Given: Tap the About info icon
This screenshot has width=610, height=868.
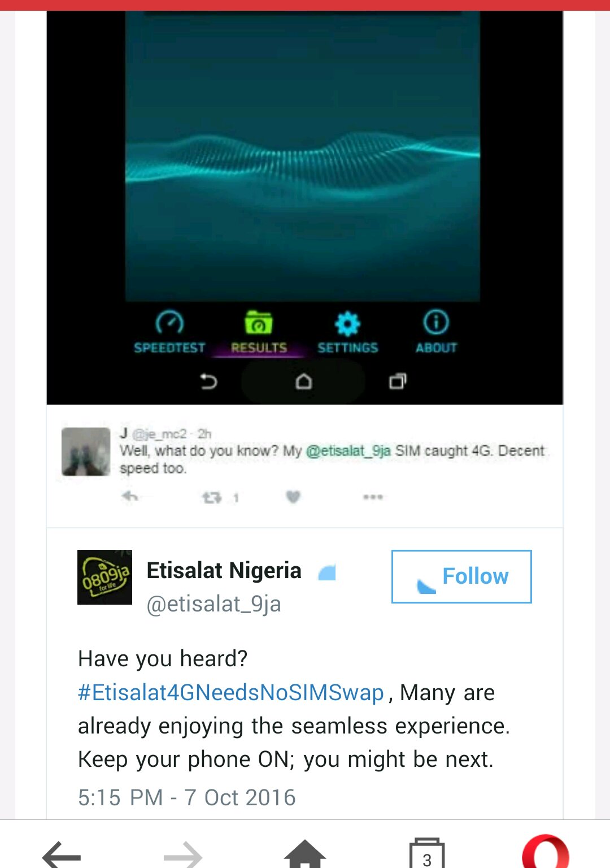Looking at the screenshot, I should (x=436, y=322).
